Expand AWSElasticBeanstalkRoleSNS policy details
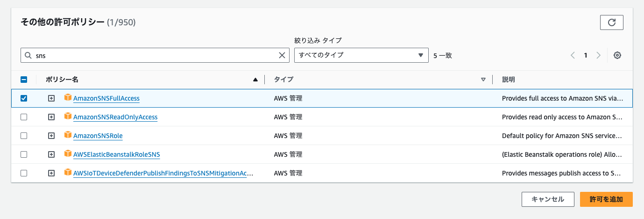The image size is (644, 219). click(x=51, y=154)
